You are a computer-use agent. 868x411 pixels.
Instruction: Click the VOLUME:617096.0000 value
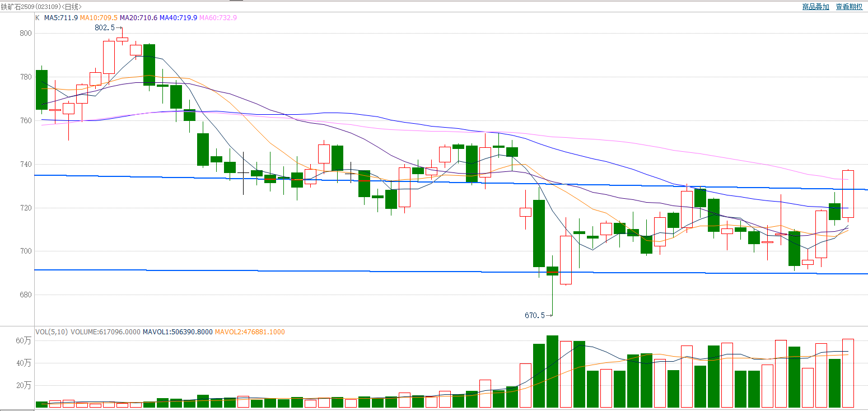[x=105, y=332]
